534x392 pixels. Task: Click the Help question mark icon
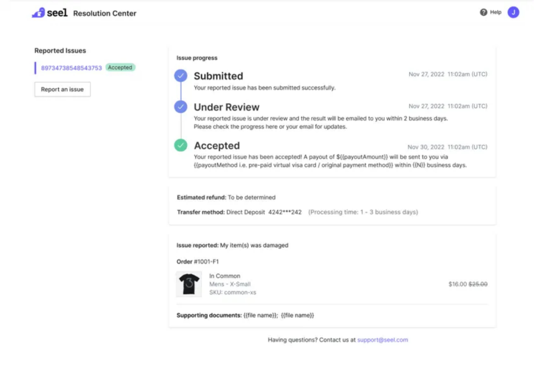pyautogui.click(x=483, y=12)
